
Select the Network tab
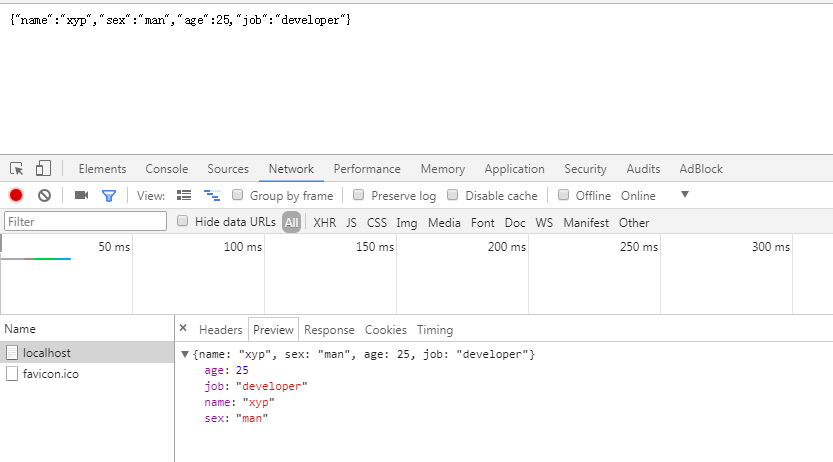[291, 169]
